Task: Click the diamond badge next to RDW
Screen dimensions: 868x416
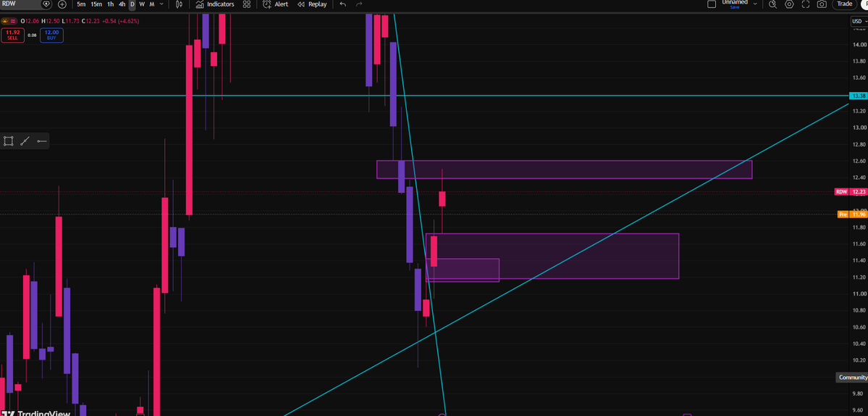Action: (46, 4)
